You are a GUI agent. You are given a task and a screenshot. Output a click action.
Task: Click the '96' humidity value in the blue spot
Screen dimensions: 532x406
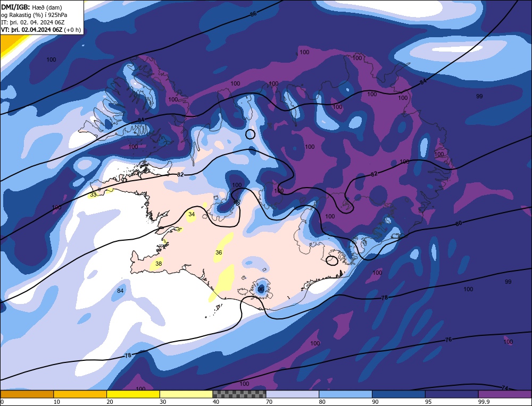261,289
